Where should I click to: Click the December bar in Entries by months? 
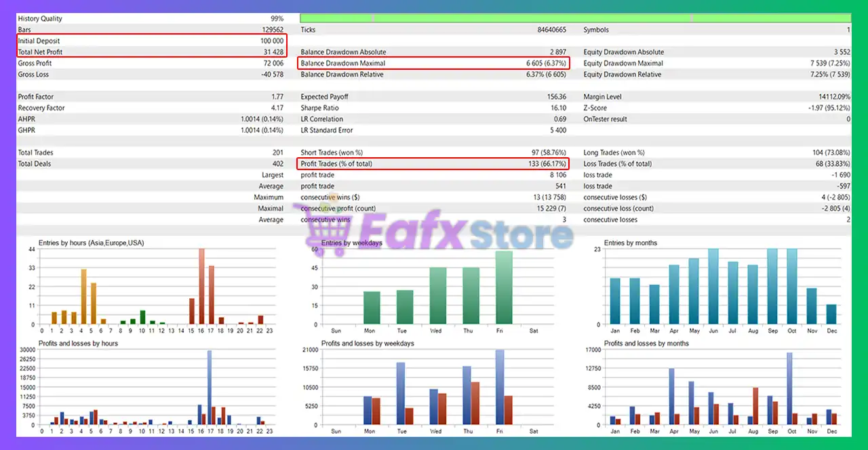[x=831, y=314]
